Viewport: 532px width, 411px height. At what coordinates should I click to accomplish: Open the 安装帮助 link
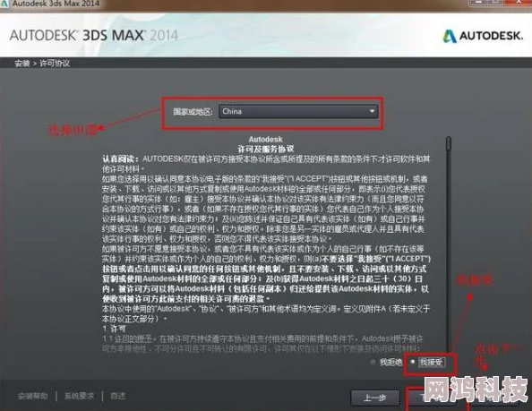point(33,396)
